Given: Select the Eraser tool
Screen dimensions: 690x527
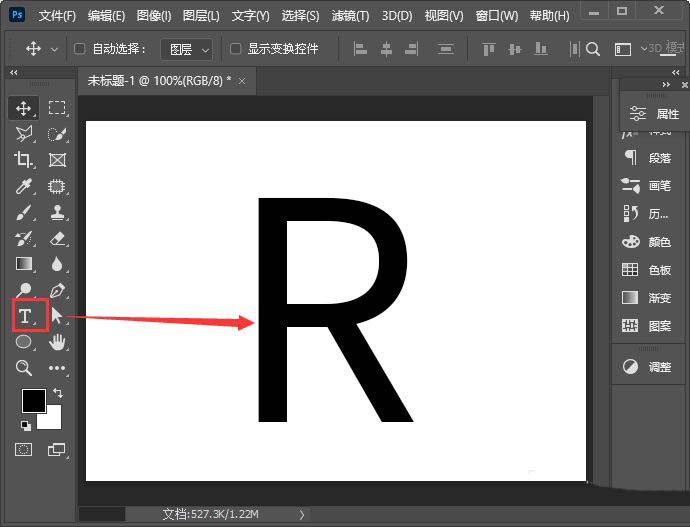Looking at the screenshot, I should coord(57,239).
